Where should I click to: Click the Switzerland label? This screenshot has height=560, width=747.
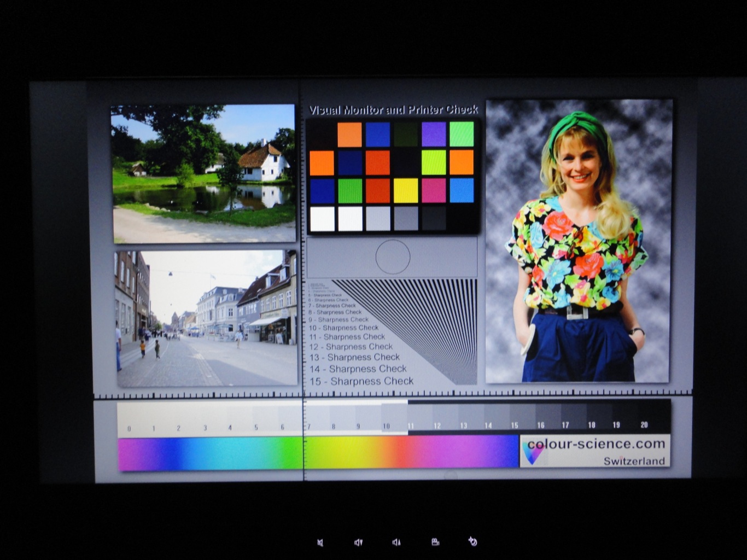coord(634,461)
